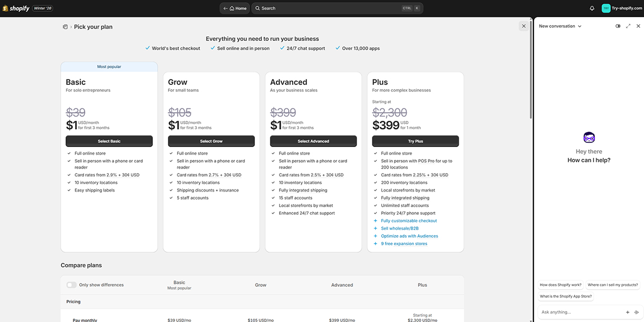Click the How does Shopify work? suggestion chip
The width and height of the screenshot is (644, 322).
click(x=560, y=284)
